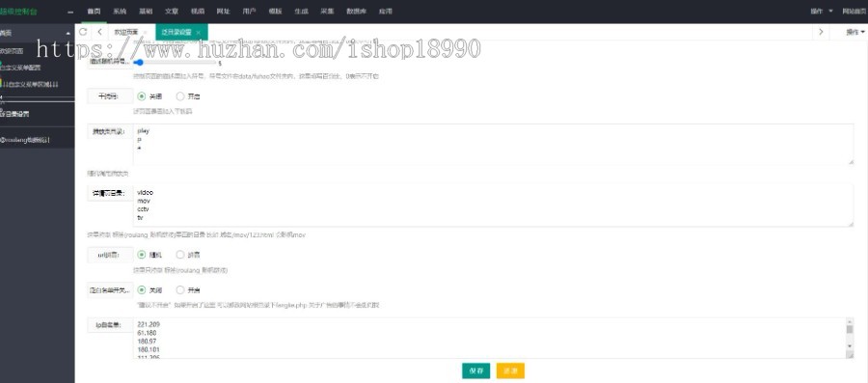Click the page refresh icon in the tab bar

[x=83, y=32]
